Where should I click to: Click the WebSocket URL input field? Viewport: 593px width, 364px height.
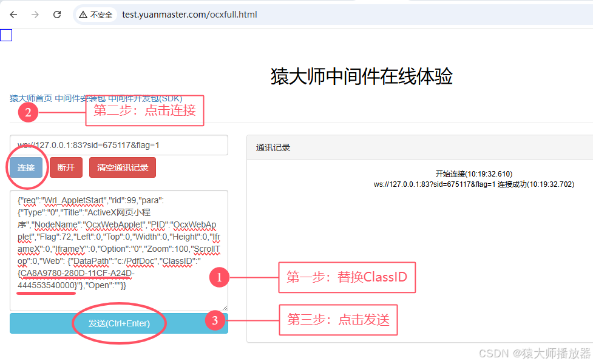[x=117, y=145]
